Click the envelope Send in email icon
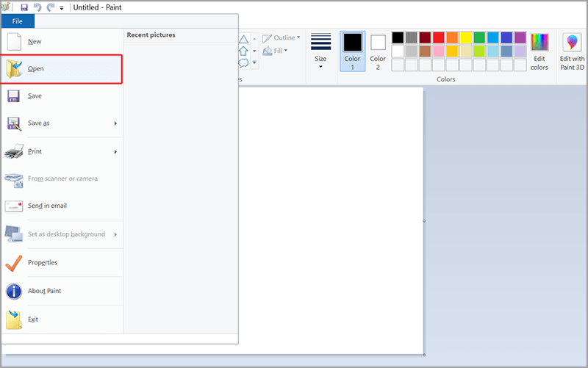The image size is (588, 368). [14, 206]
